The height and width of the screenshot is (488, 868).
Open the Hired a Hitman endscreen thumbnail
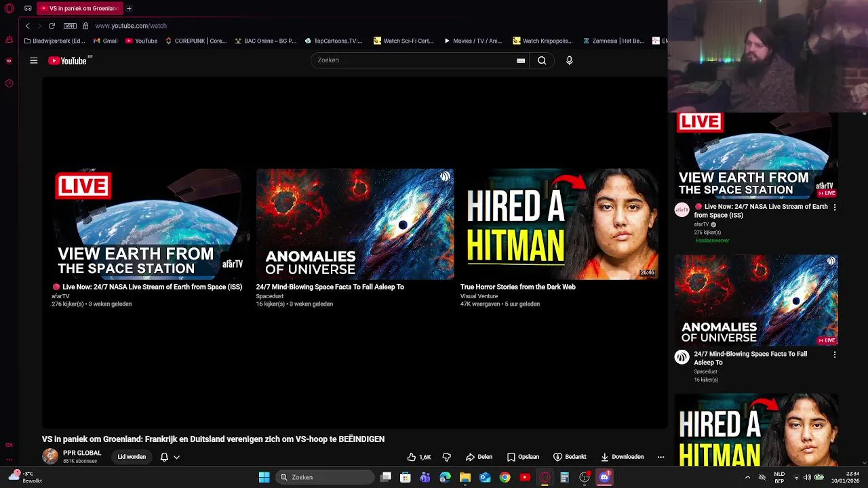click(x=559, y=224)
